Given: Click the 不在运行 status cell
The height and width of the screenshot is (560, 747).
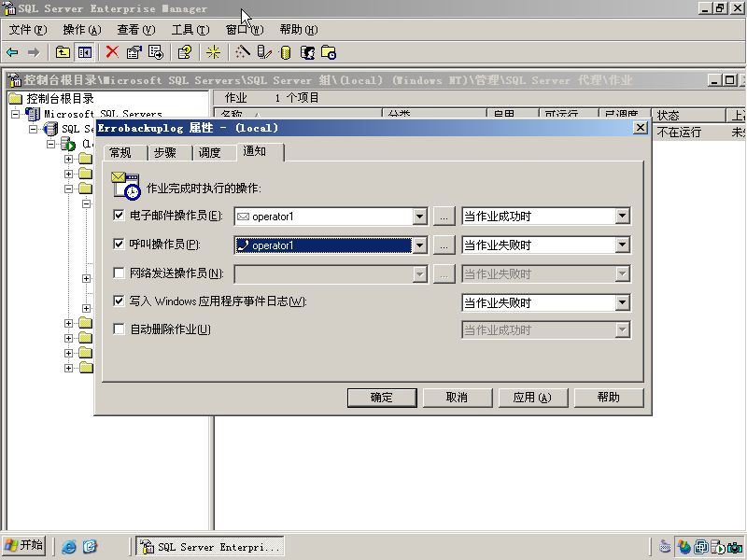Looking at the screenshot, I should click(x=679, y=132).
